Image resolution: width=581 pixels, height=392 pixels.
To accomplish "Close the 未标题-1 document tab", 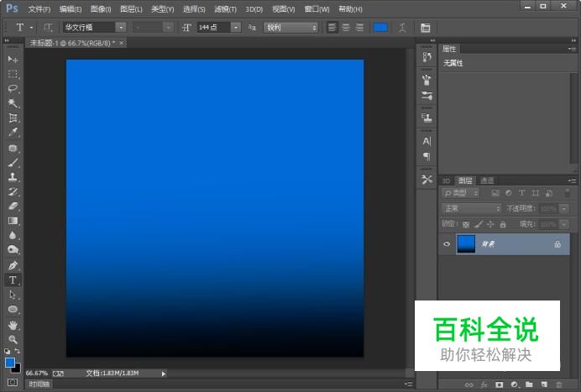I will tap(123, 42).
